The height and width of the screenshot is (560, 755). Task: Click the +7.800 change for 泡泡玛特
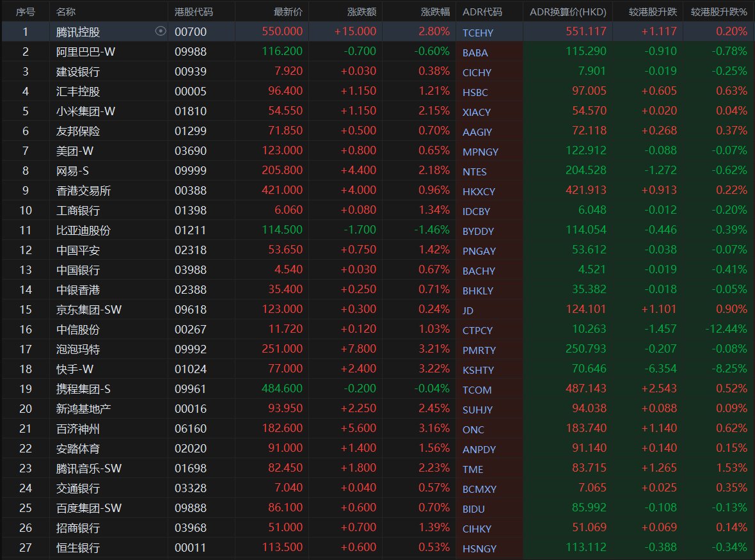(358, 349)
